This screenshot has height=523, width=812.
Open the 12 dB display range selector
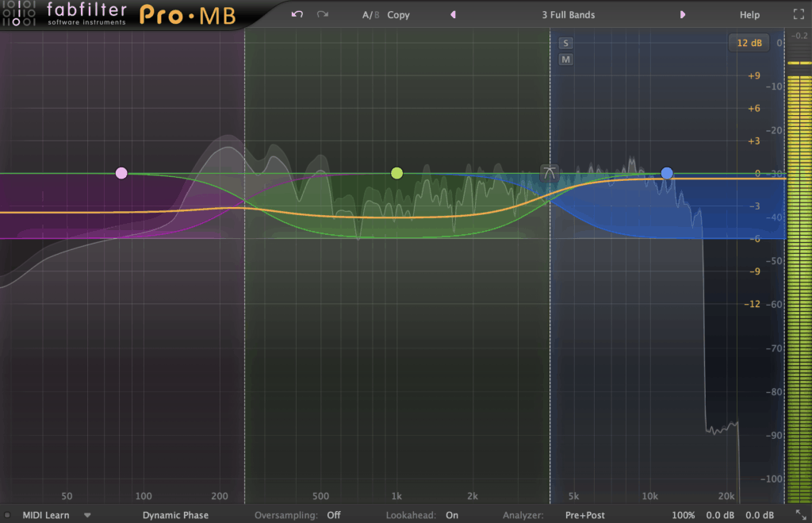coord(749,43)
